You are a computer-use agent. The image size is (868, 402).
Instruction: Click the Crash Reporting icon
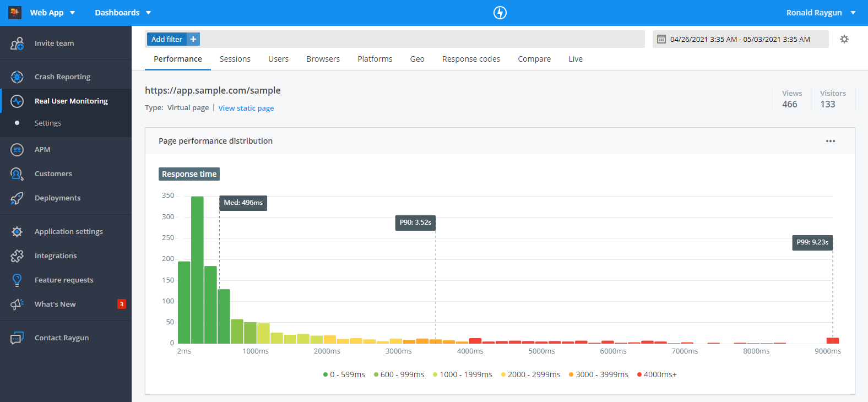click(17, 77)
